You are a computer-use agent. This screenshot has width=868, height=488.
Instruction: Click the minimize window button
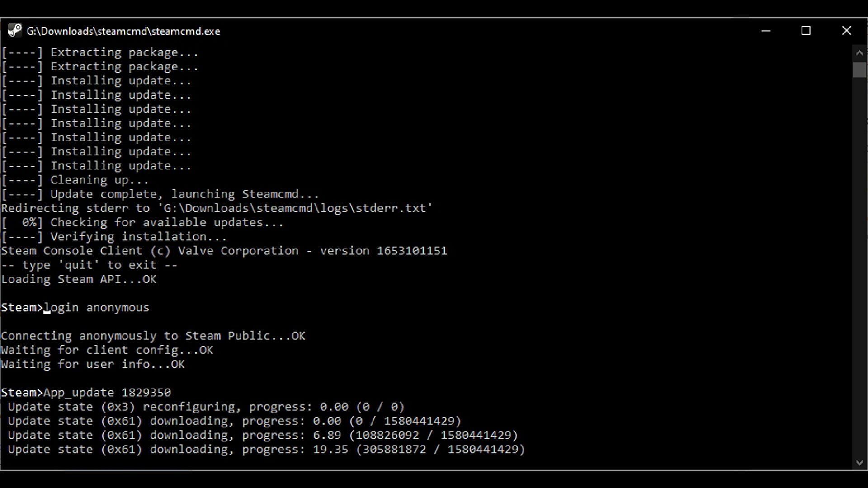(x=766, y=30)
